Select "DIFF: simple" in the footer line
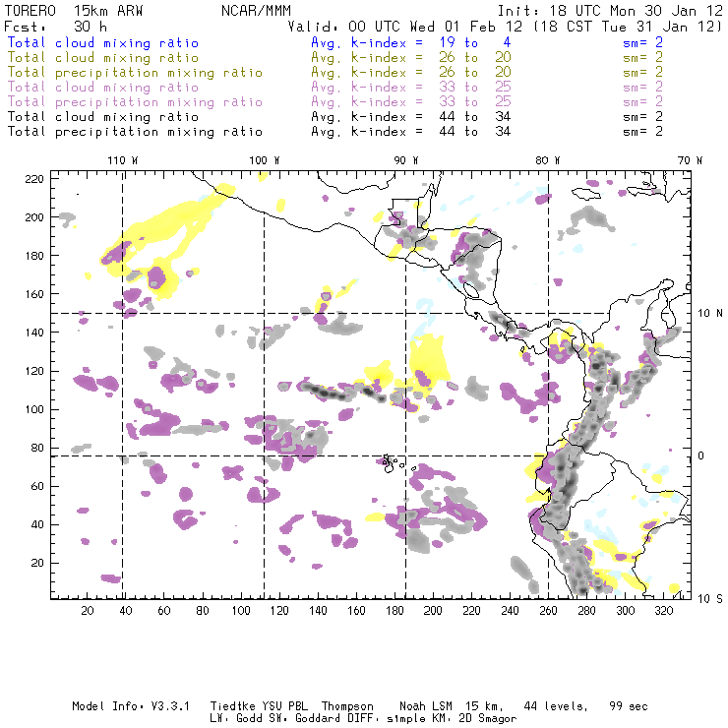 (386, 719)
